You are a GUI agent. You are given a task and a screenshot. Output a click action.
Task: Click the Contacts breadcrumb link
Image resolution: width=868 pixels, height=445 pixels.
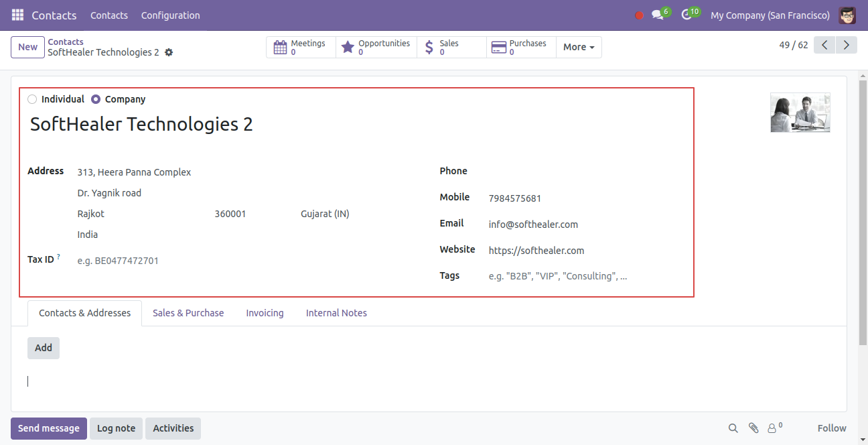tap(66, 42)
